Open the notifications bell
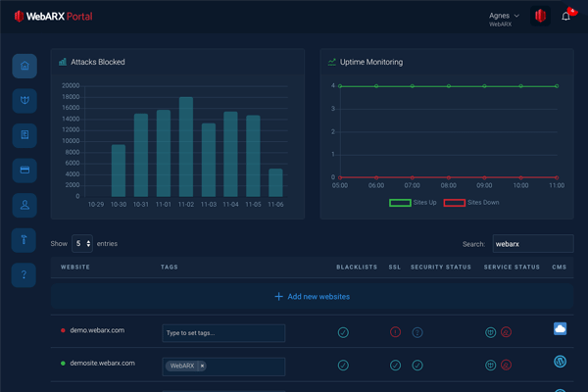The image size is (588, 392). 565,16
